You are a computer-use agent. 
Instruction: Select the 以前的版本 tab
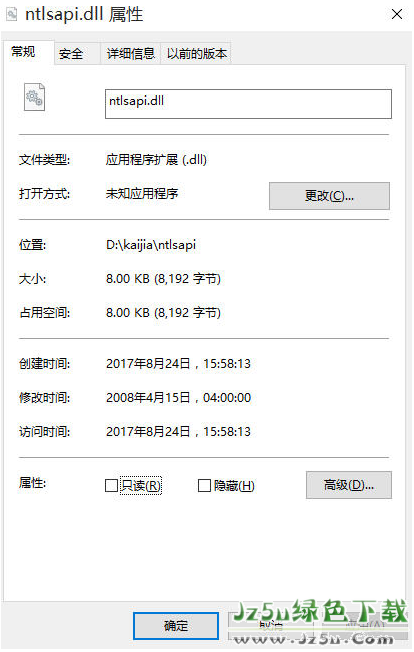[x=196, y=54]
